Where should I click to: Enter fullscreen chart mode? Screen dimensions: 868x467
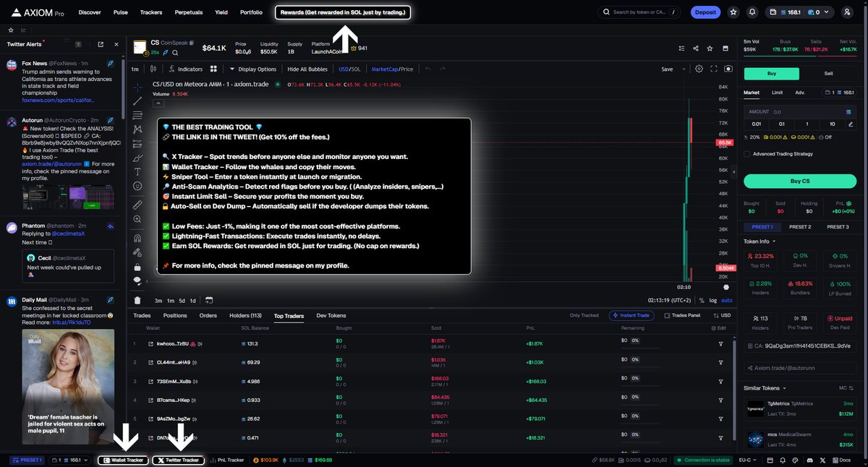(714, 69)
